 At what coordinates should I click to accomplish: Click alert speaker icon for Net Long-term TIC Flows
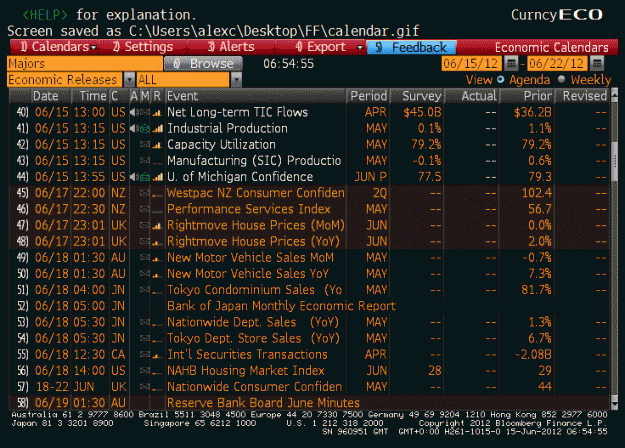pyautogui.click(x=134, y=112)
